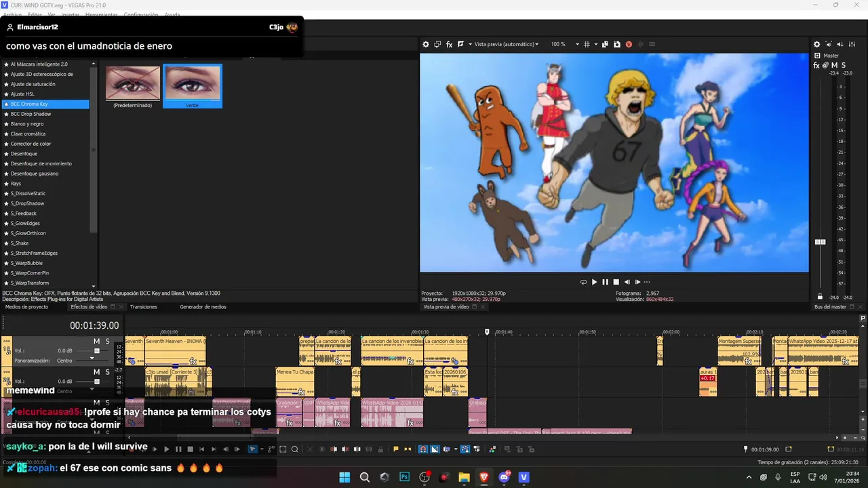Adjust track 1 volume slider
The image size is (868, 488).
pos(96,351)
